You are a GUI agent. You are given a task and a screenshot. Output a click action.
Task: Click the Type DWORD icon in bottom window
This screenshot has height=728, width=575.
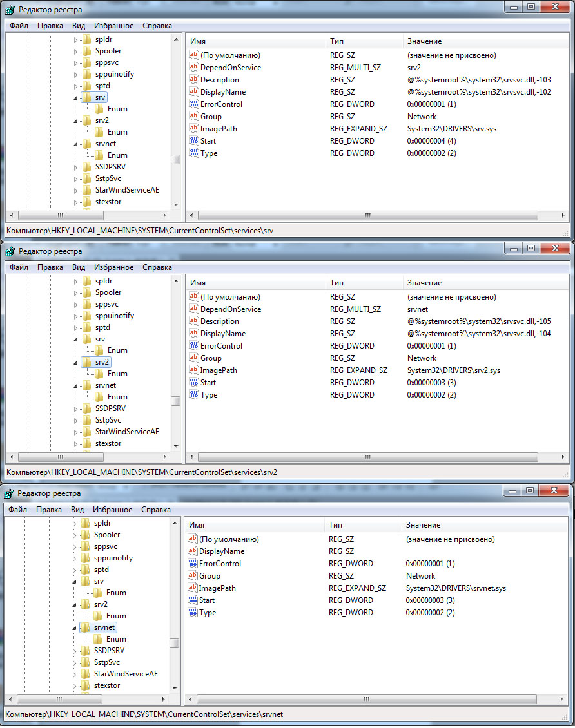(x=192, y=613)
